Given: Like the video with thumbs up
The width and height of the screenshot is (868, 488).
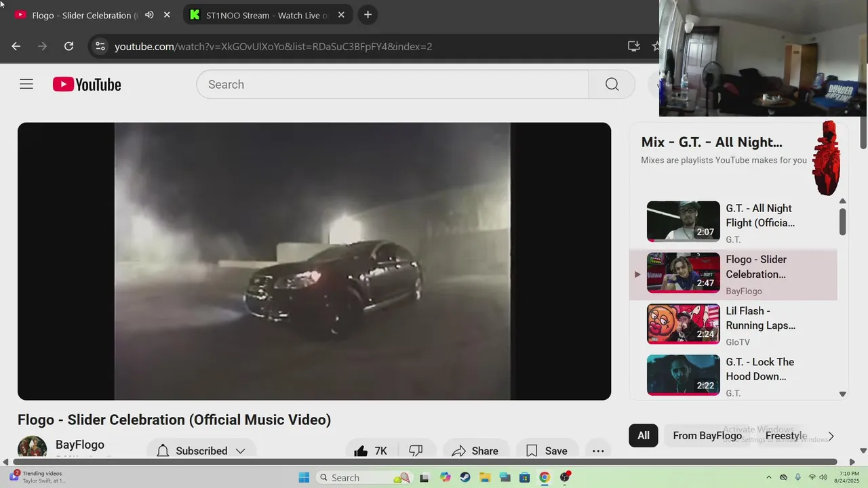Looking at the screenshot, I should 370,451.
